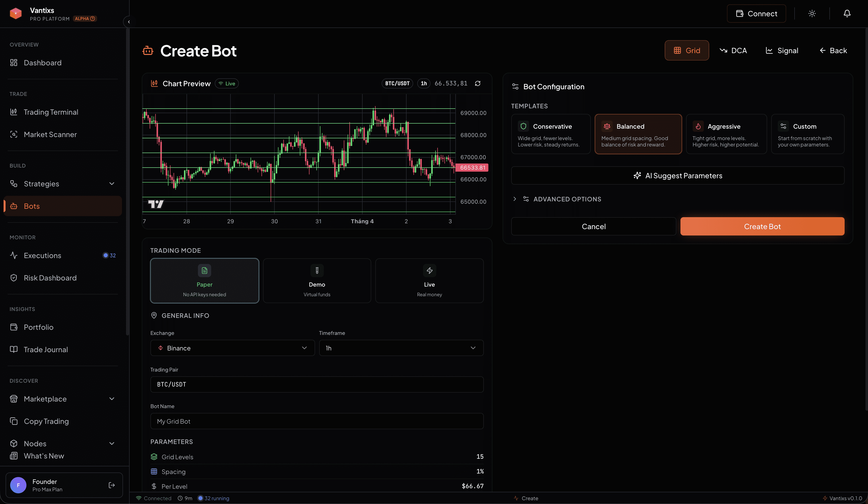Select Live real money trading mode
Screen dimensions: 868x504
(429, 281)
